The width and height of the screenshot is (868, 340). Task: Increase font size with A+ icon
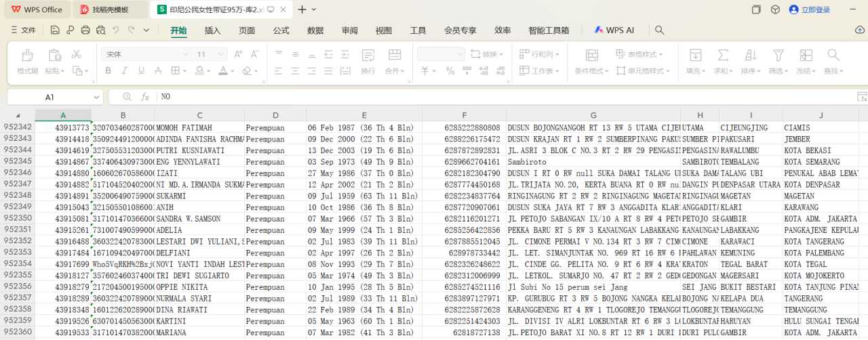point(238,54)
